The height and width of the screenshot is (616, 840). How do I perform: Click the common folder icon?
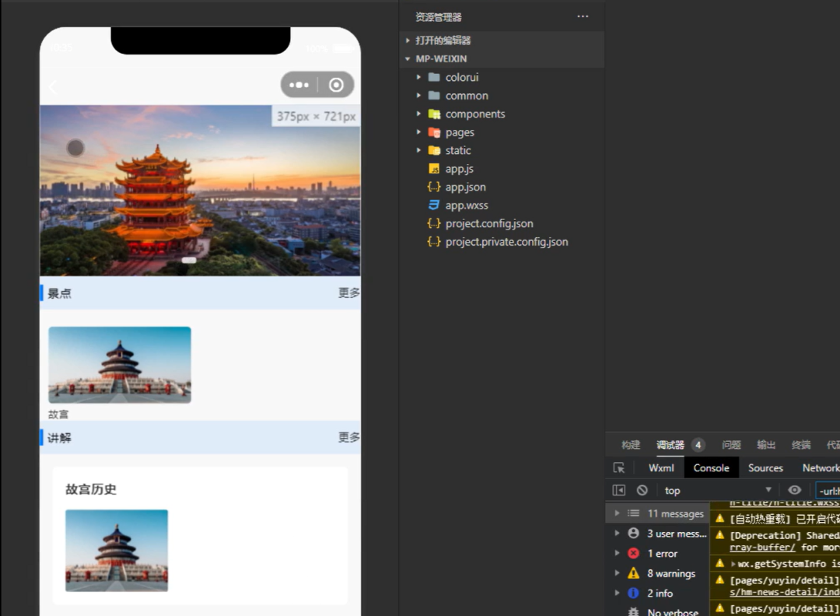(x=435, y=96)
